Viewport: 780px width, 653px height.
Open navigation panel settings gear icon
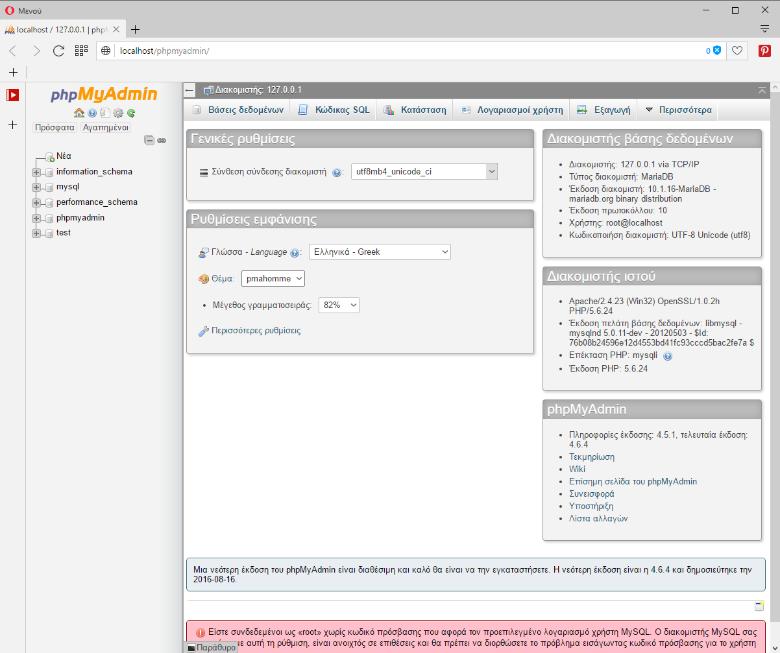coord(118,113)
